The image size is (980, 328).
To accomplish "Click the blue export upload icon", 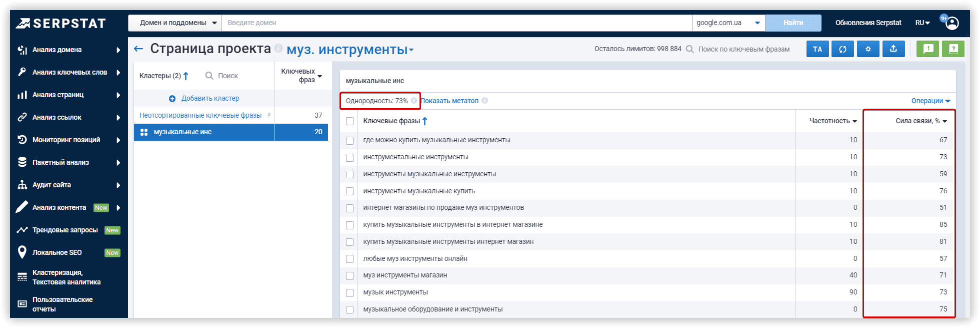I will click(893, 49).
